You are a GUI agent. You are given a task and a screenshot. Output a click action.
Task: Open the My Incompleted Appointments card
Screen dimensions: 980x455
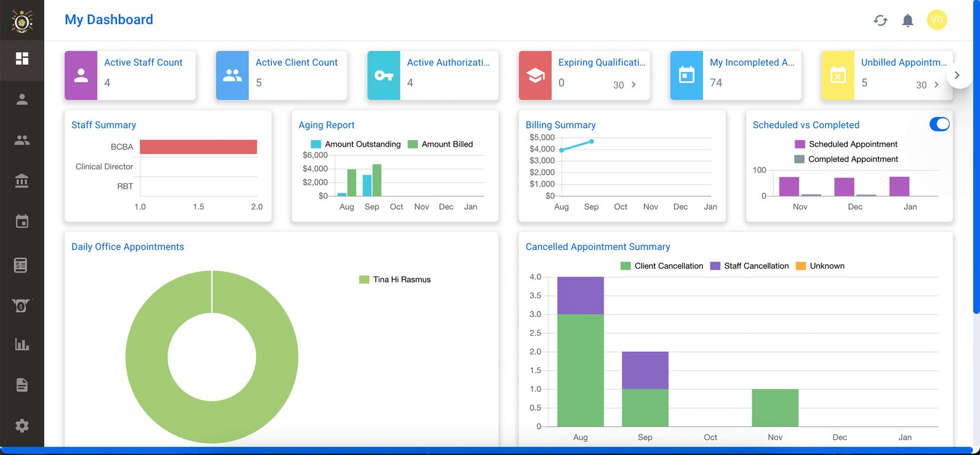(736, 75)
